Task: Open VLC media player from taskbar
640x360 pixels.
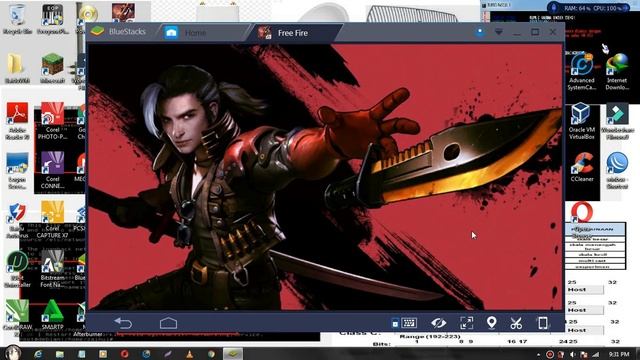Action: (x=189, y=354)
